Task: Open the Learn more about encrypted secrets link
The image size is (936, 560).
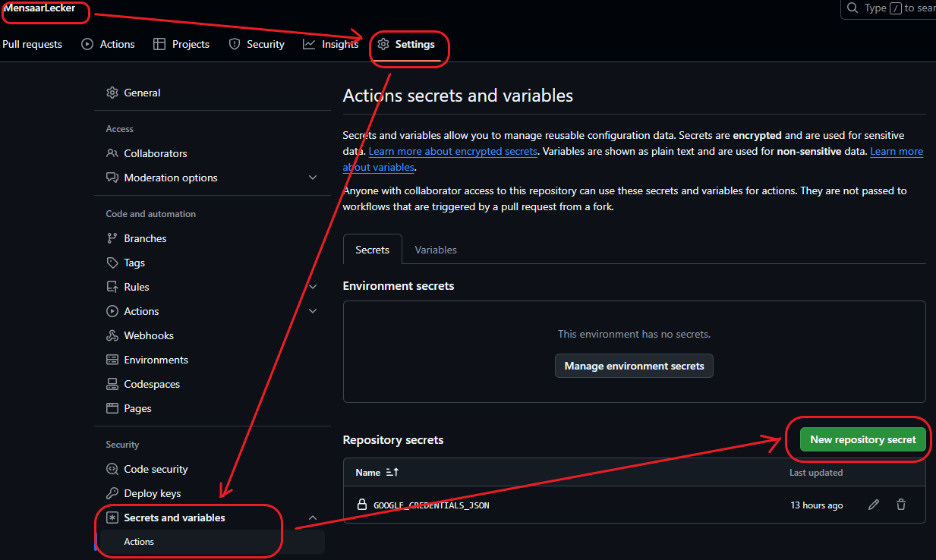Action: pos(453,151)
